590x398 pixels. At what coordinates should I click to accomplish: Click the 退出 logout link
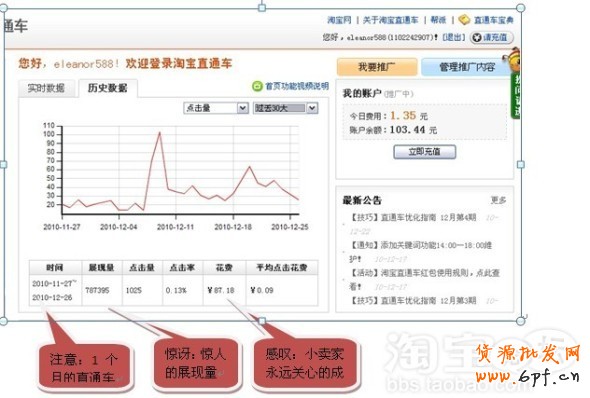click(454, 37)
